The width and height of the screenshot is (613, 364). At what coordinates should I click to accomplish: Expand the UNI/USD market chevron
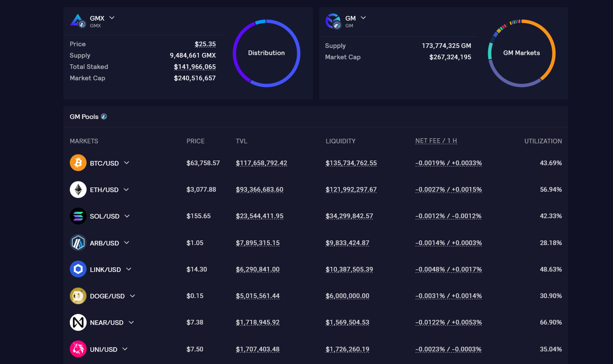click(x=125, y=349)
